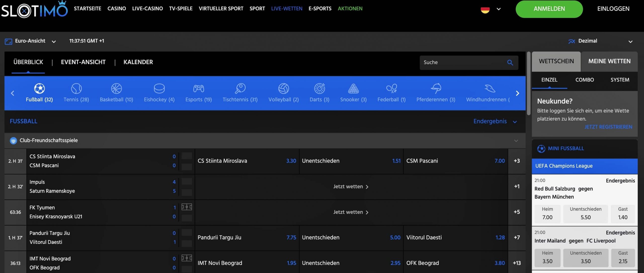This screenshot has height=273, width=644.
Task: Click the German flag language icon
Action: tap(485, 10)
